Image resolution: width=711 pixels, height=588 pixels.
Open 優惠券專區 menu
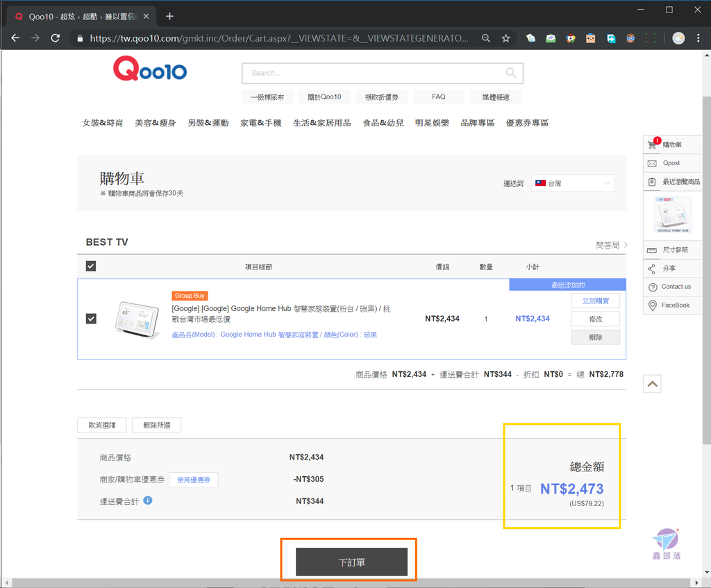click(x=528, y=123)
